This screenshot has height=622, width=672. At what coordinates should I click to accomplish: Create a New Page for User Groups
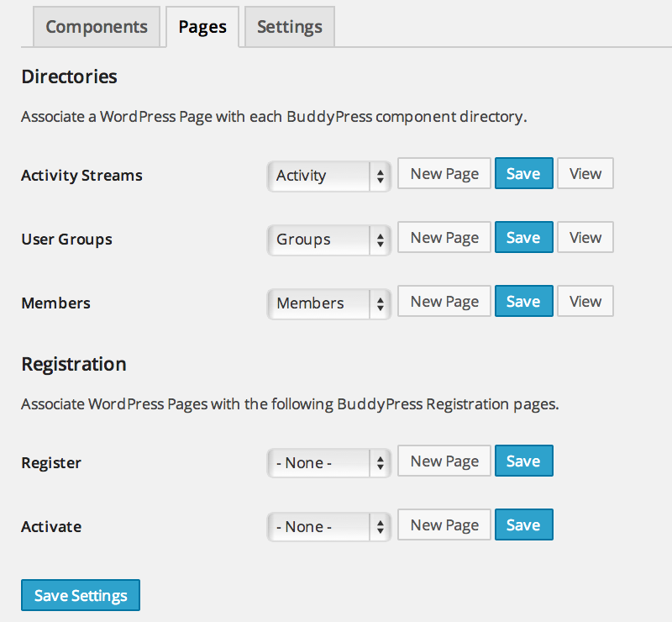click(x=444, y=237)
